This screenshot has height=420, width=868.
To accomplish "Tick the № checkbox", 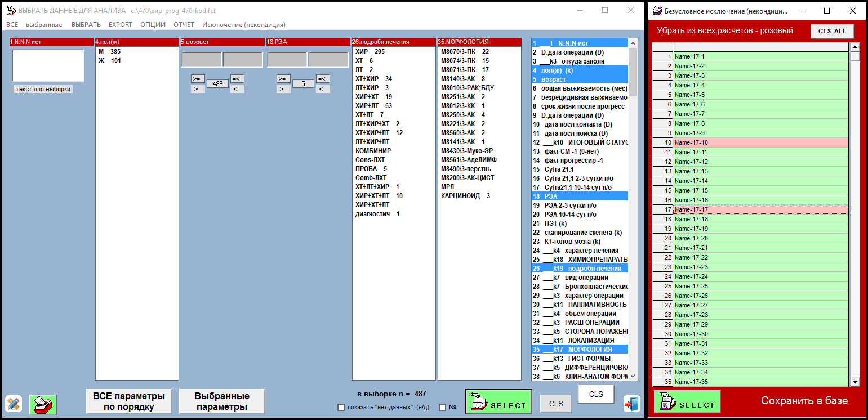I will pyautogui.click(x=442, y=408).
